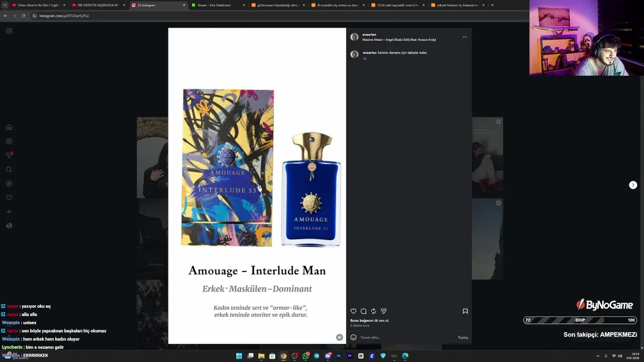Open Wi-Fi network tray icon

coord(614,356)
